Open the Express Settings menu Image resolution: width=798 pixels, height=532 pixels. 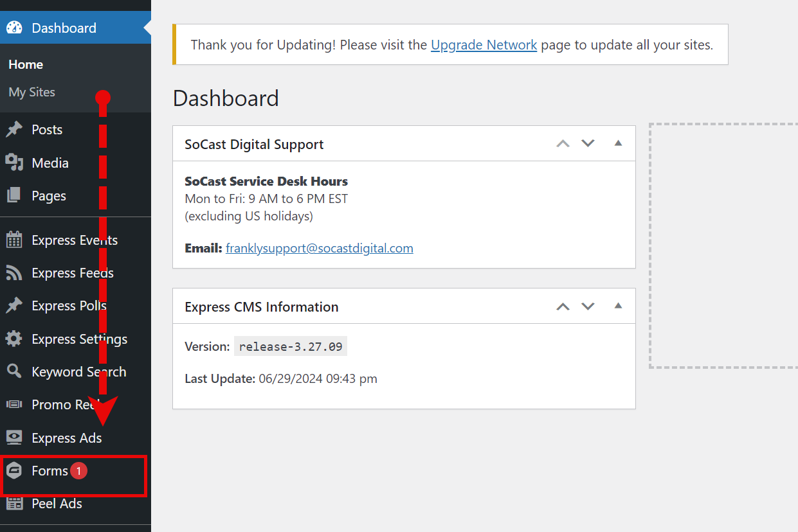[75, 339]
